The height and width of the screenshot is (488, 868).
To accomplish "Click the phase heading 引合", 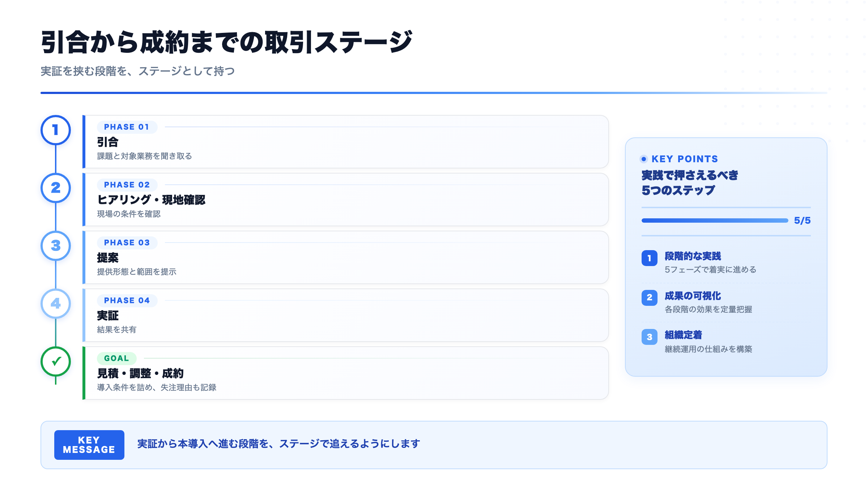I will [108, 142].
